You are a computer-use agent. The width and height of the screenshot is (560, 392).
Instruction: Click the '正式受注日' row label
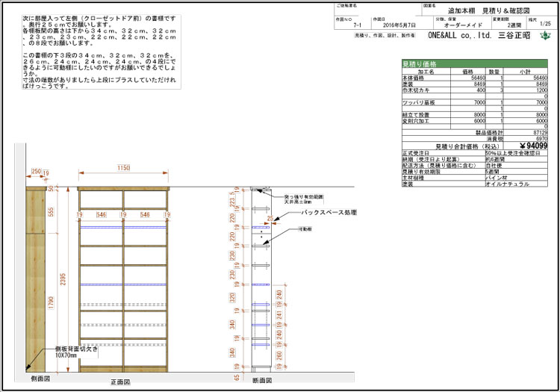pyautogui.click(x=416, y=153)
